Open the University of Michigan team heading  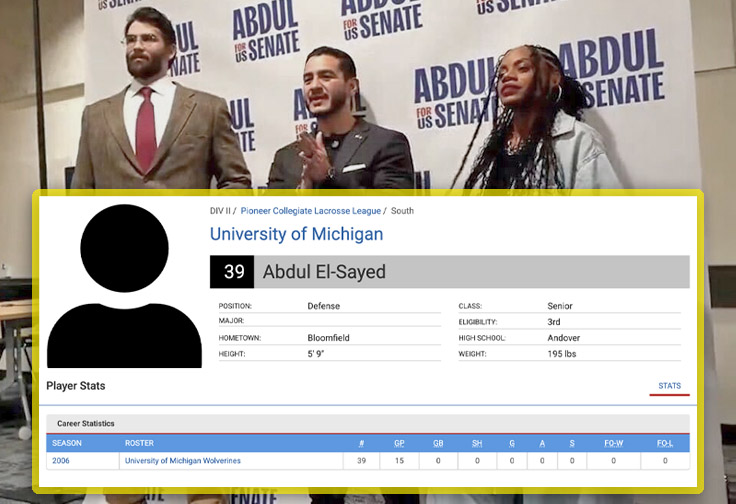[x=296, y=235]
